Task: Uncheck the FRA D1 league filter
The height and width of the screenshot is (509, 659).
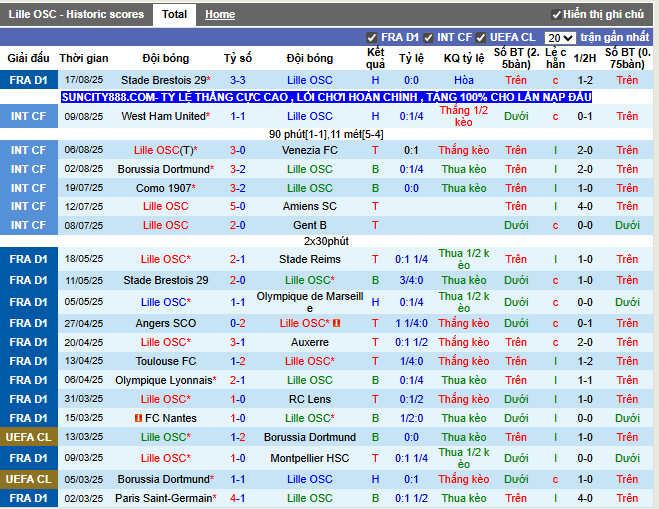Action: click(371, 38)
